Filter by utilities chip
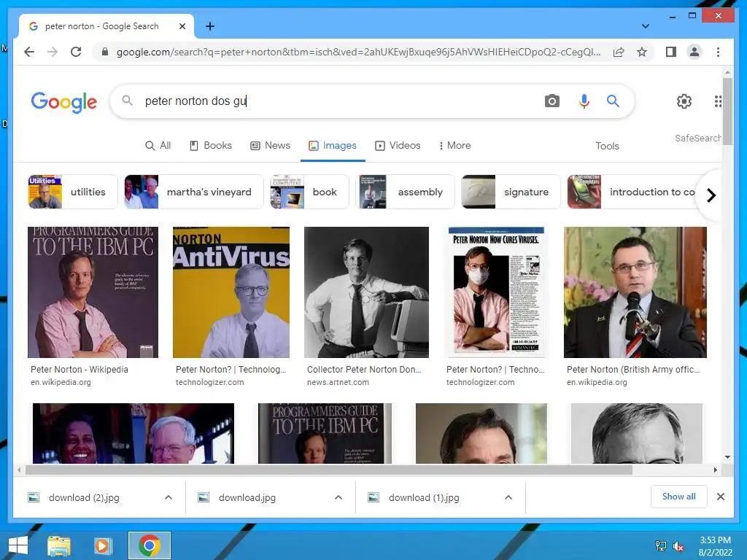 click(x=73, y=192)
